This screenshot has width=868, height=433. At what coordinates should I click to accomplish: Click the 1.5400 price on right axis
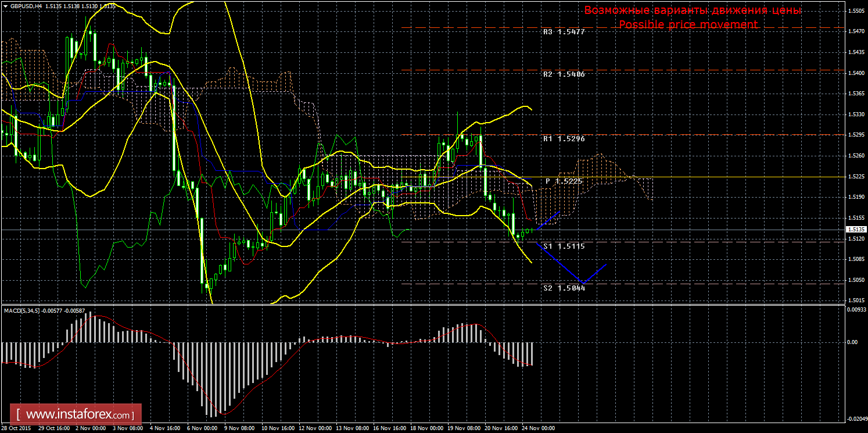(855, 73)
